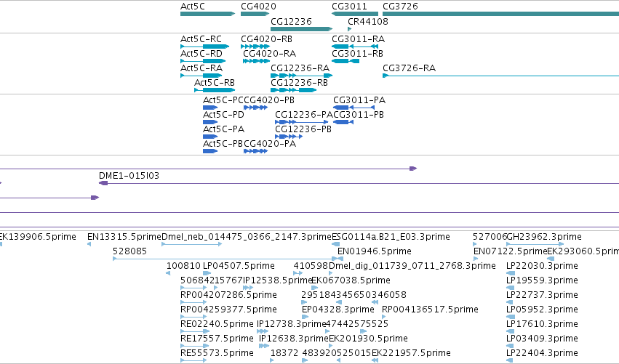Click the LP19559.3prime EST label
Viewport: 619px width, 364px height.
click(x=542, y=280)
